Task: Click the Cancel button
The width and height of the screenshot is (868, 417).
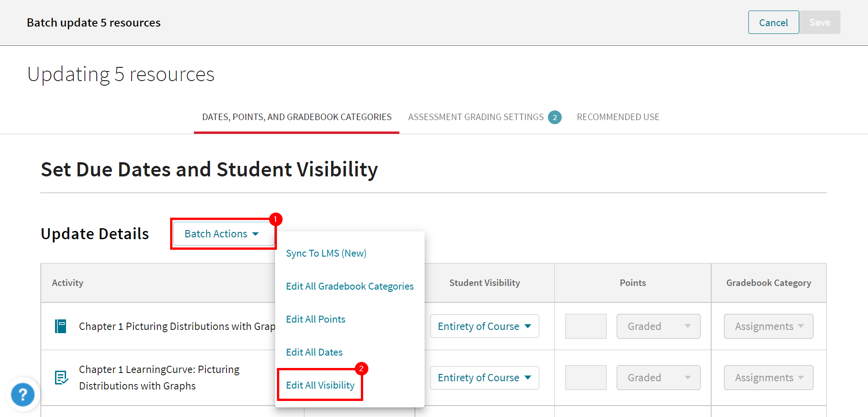Action: tap(773, 22)
